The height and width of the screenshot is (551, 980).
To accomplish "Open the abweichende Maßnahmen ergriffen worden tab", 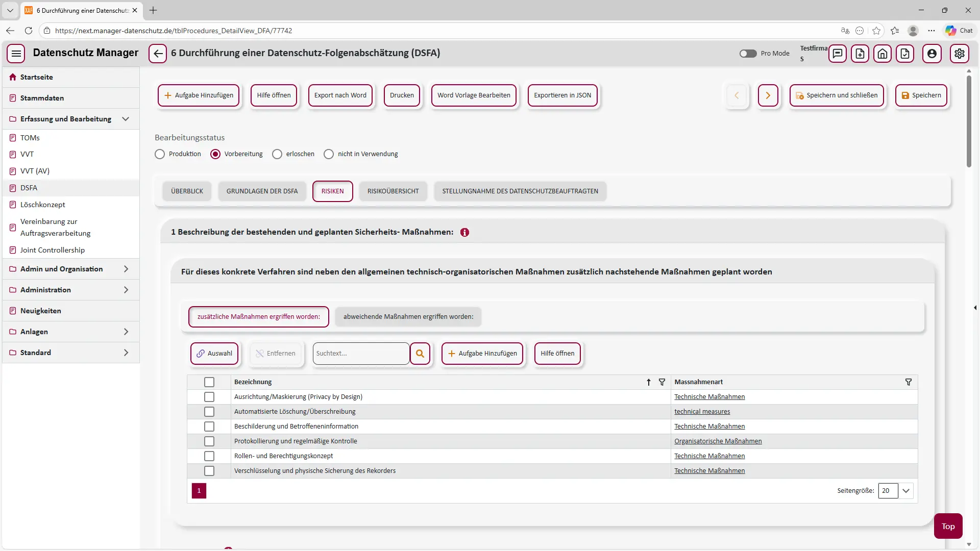I will [x=408, y=317].
